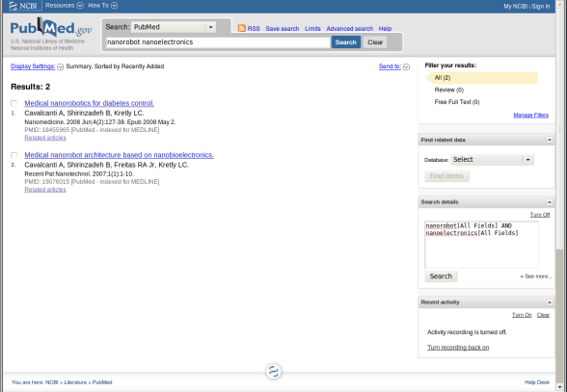Click the Help link near search bar

click(385, 29)
